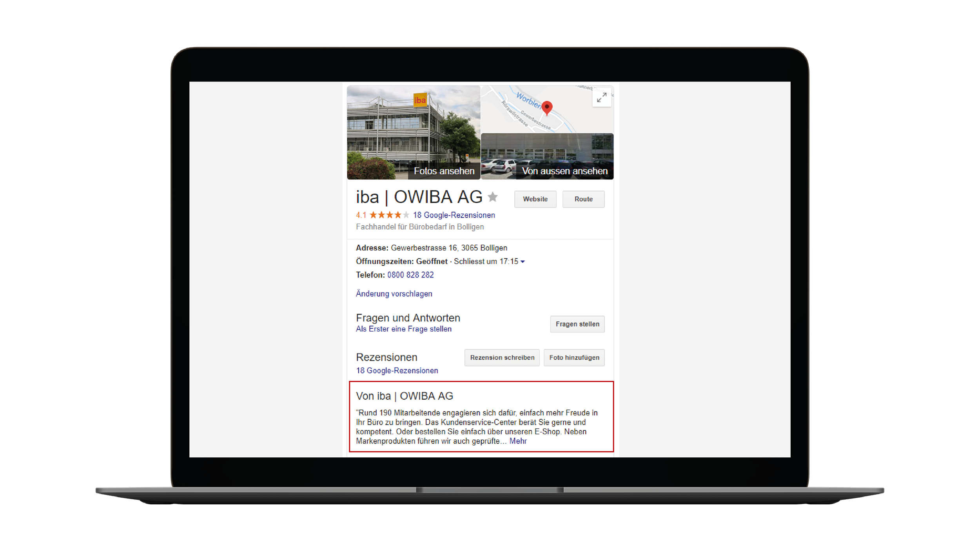Click the iba logo sign on building photo
Viewport: 980px width, 551px height.
(420, 100)
